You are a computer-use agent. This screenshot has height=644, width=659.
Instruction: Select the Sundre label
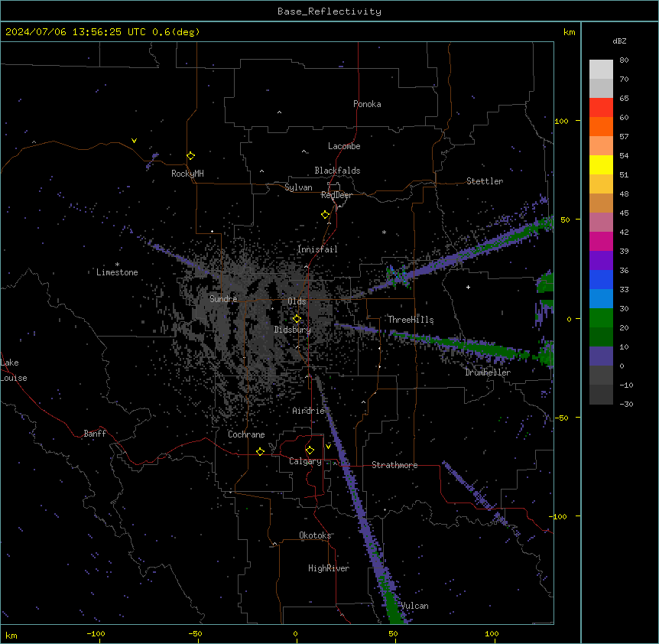tap(223, 299)
